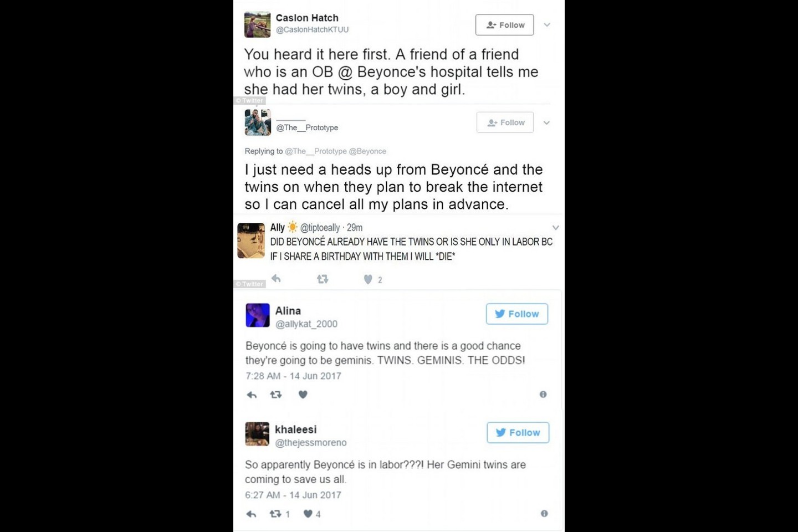Retweet Ally's tweet about sharing a birthday
Viewport: 798px width, 532px height.
coord(323,279)
